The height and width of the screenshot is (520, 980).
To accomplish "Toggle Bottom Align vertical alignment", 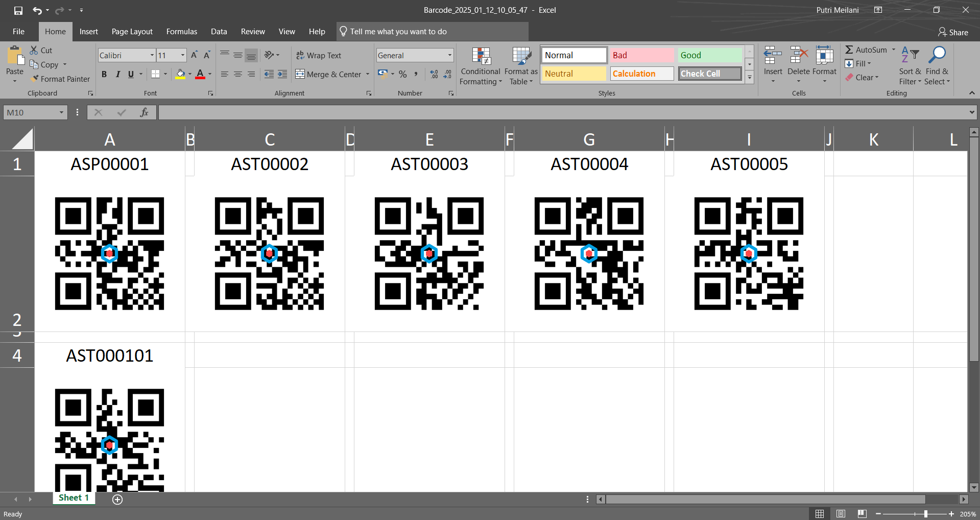I will [x=251, y=55].
